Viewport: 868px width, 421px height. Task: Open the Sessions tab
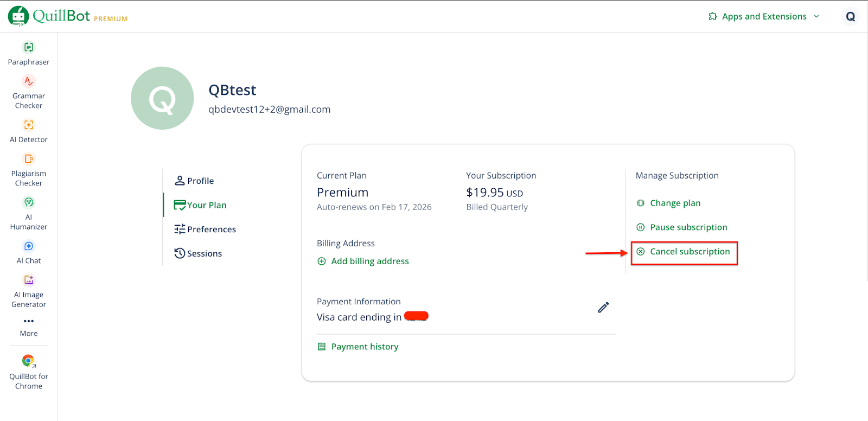tap(198, 253)
